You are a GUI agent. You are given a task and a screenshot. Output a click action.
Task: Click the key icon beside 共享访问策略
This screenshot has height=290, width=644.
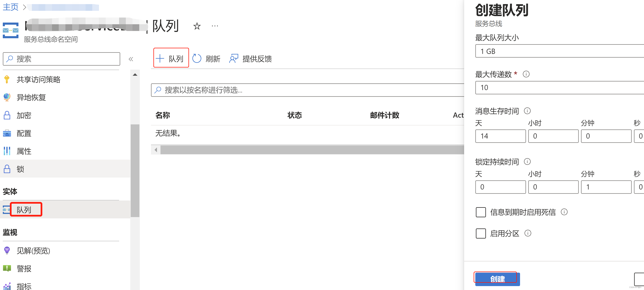point(7,79)
